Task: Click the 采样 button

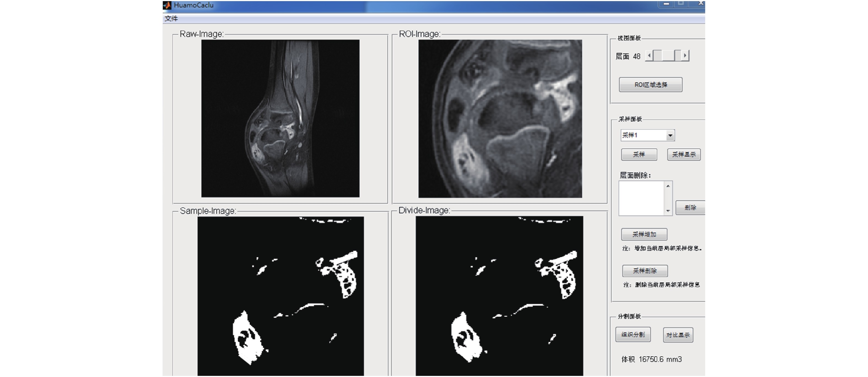Action: [x=639, y=154]
